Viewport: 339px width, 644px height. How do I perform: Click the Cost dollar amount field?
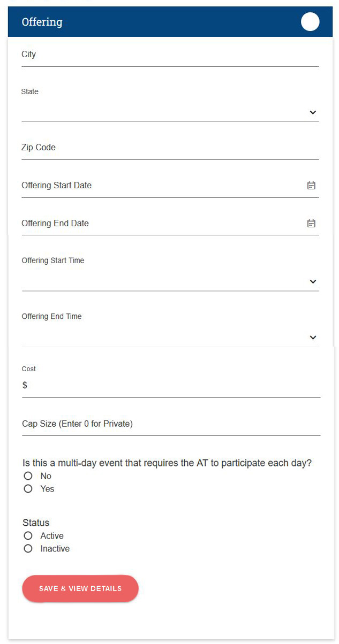coord(171,386)
